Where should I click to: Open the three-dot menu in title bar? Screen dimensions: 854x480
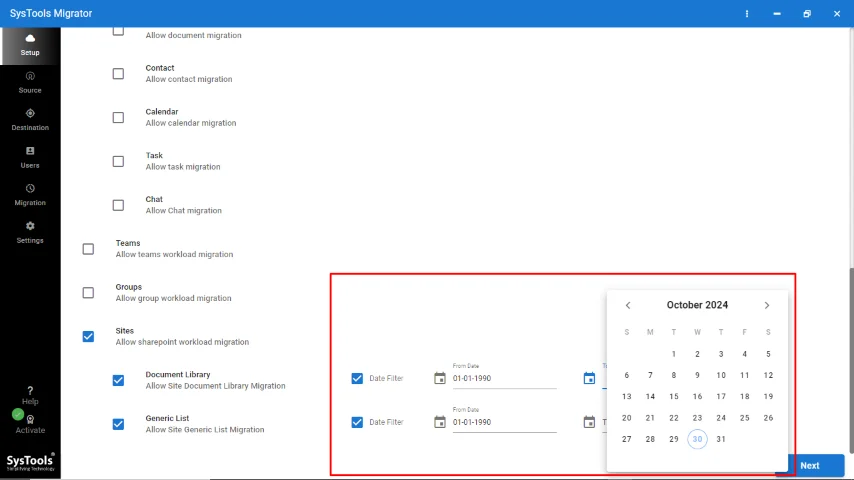click(747, 14)
